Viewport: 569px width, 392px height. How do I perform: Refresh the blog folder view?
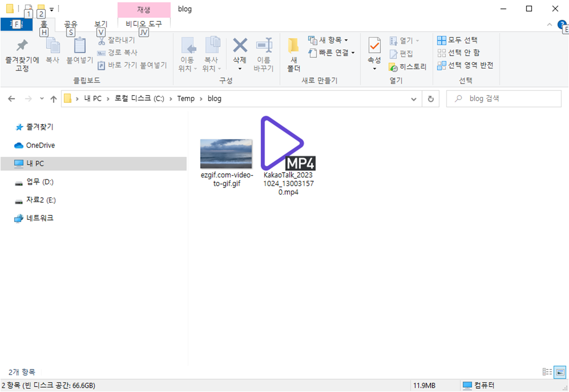pos(431,99)
